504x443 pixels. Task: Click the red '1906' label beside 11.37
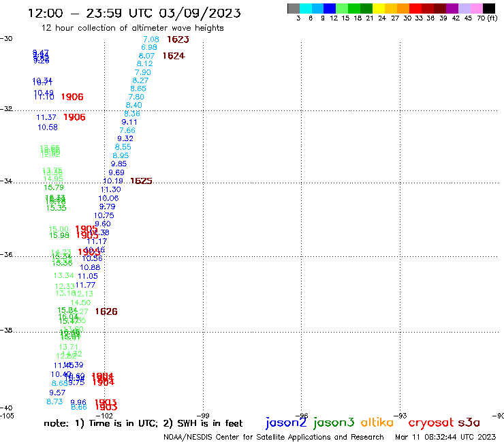pyautogui.click(x=74, y=117)
